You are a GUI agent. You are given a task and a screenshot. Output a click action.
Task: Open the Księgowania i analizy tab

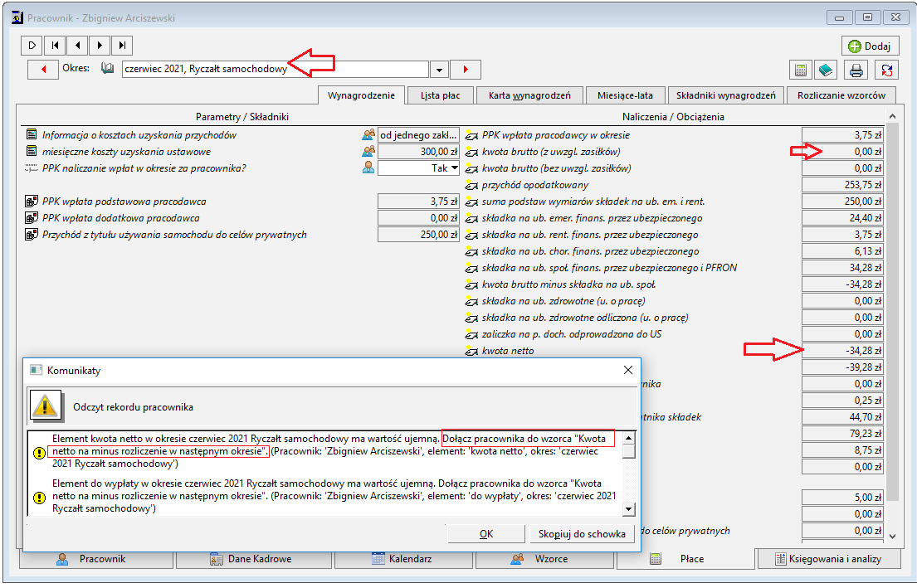(x=829, y=559)
